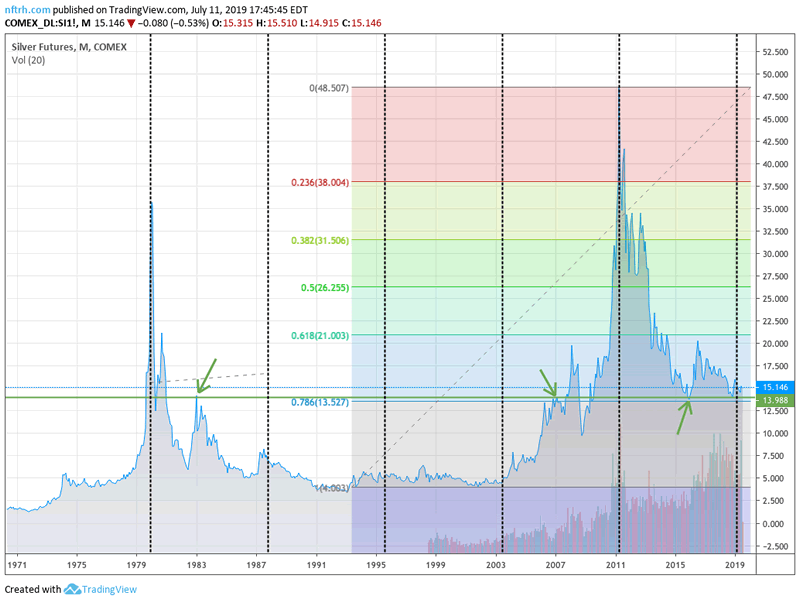Click the green 13.988 price tag

click(x=775, y=400)
